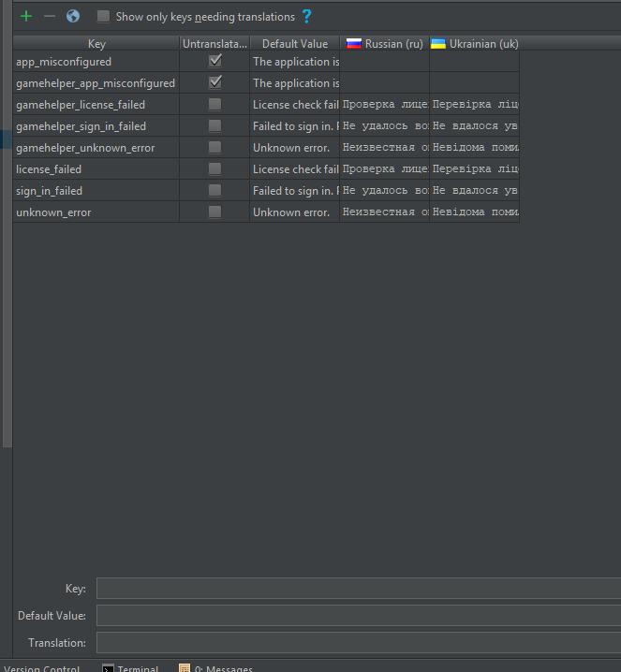
Task: Select empty Ukrainian cell for gamehelper_app_misconfigured
Action: point(474,82)
